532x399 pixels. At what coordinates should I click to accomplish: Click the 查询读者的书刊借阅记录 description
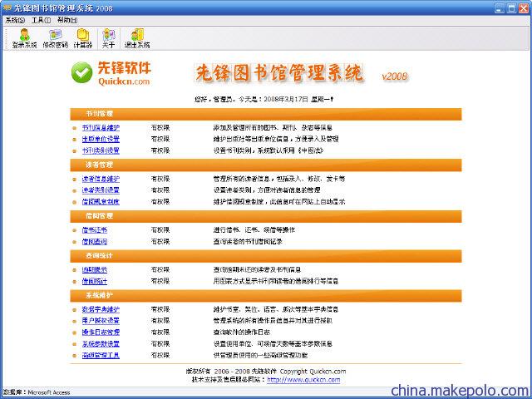click(248, 242)
